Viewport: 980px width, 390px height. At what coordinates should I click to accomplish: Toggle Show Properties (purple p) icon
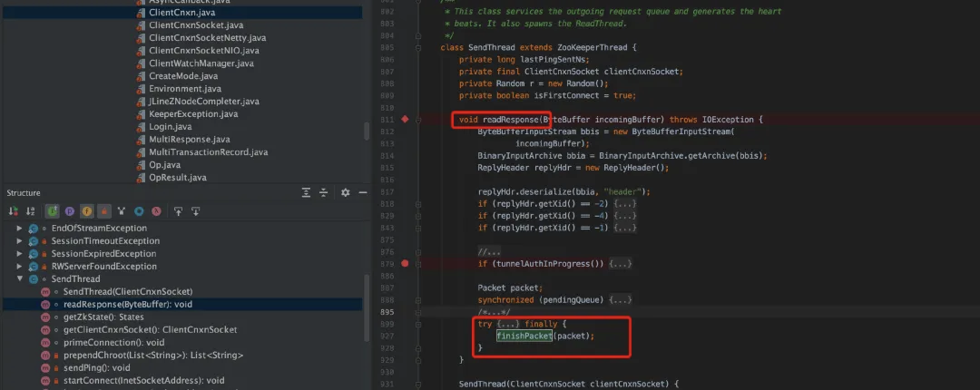click(69, 211)
